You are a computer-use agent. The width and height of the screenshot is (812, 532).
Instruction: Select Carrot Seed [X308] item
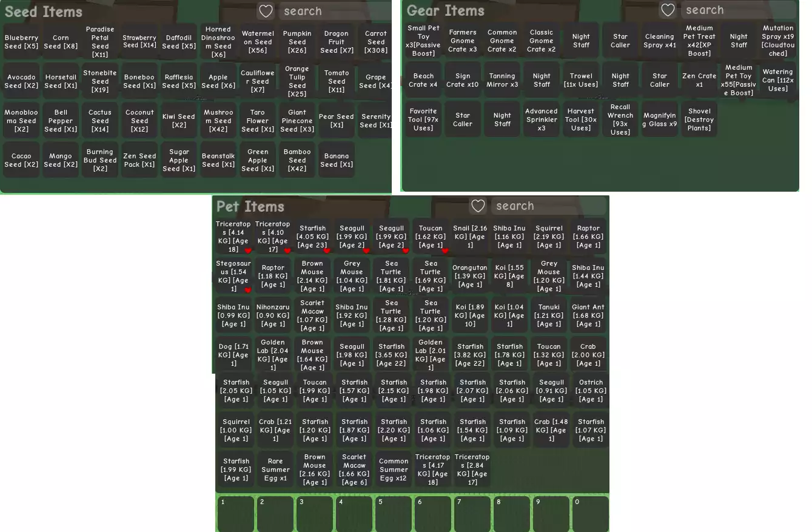coord(376,42)
